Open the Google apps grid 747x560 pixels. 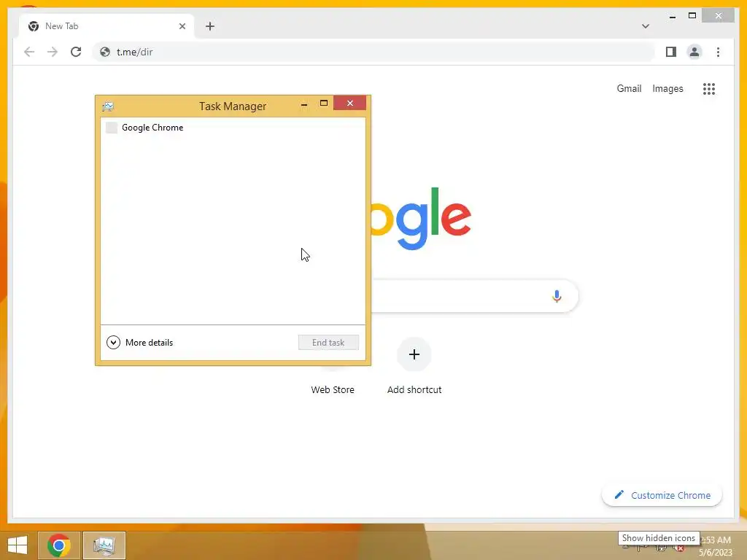pos(709,88)
